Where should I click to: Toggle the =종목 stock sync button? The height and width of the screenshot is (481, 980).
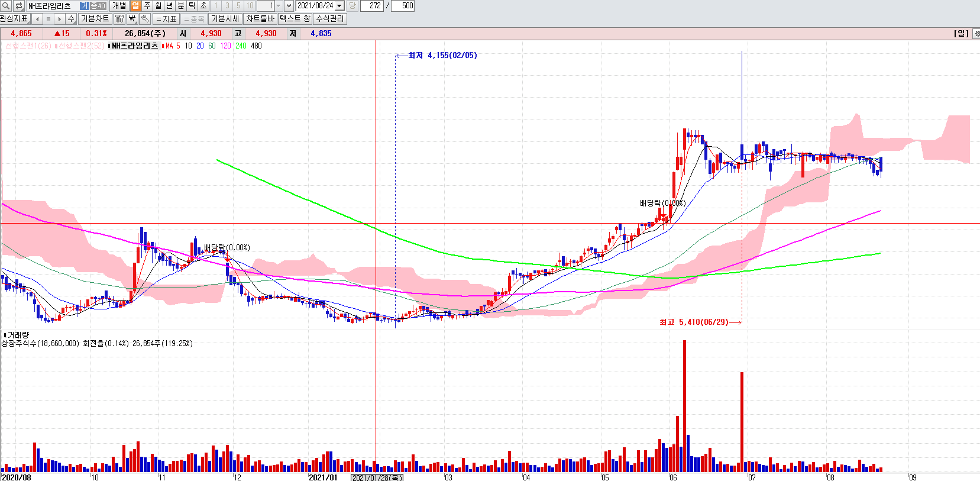(194, 19)
